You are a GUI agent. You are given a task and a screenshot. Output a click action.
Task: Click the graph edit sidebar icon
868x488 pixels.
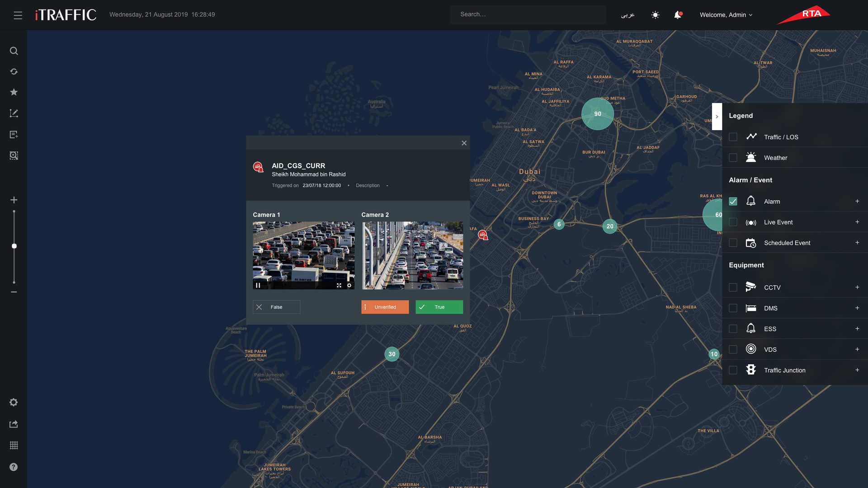click(x=14, y=113)
